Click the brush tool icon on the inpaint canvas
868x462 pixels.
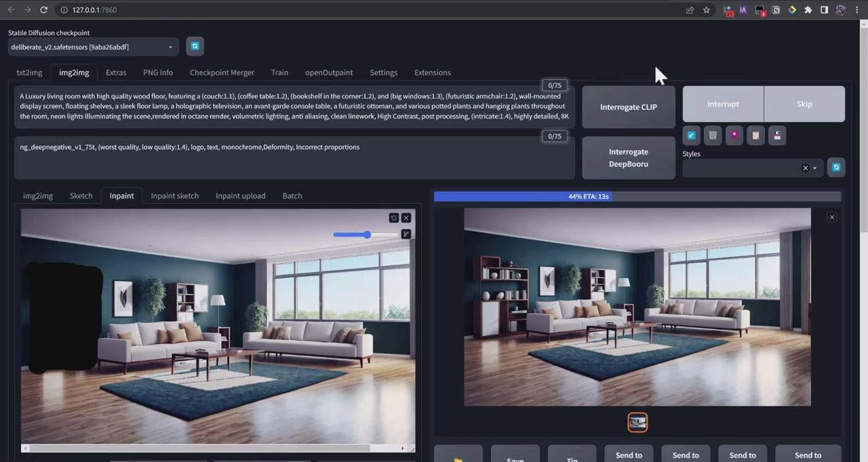[x=406, y=234]
